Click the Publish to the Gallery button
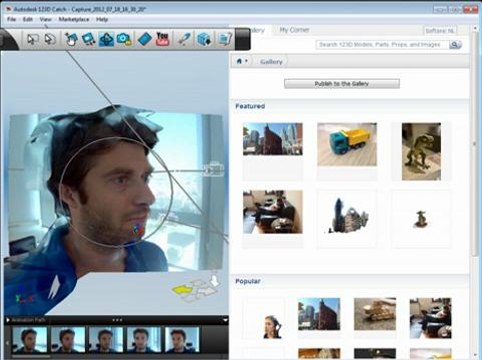 click(342, 84)
